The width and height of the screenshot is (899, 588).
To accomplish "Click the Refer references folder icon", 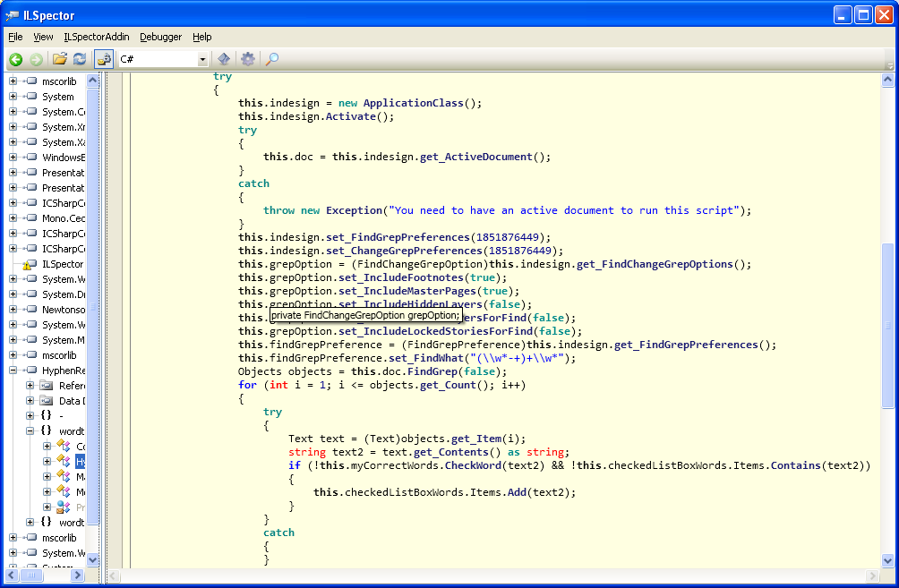I will point(47,386).
